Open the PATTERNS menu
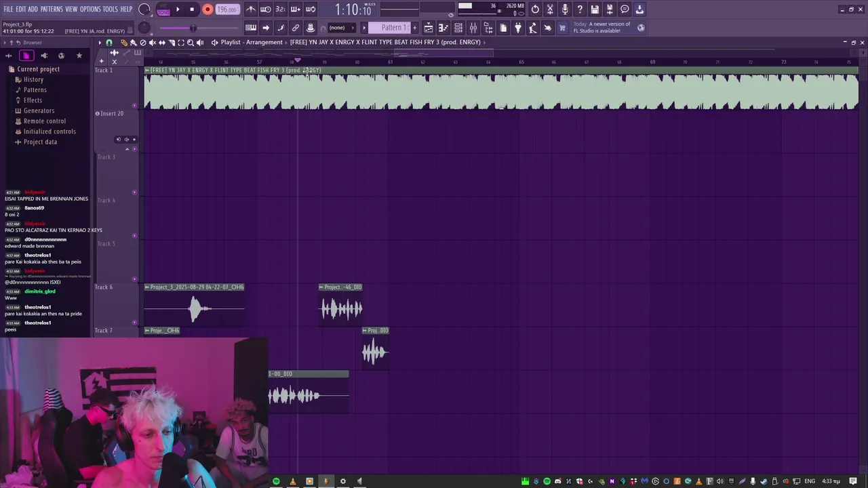Viewport: 868px width, 488px height. [x=52, y=9]
